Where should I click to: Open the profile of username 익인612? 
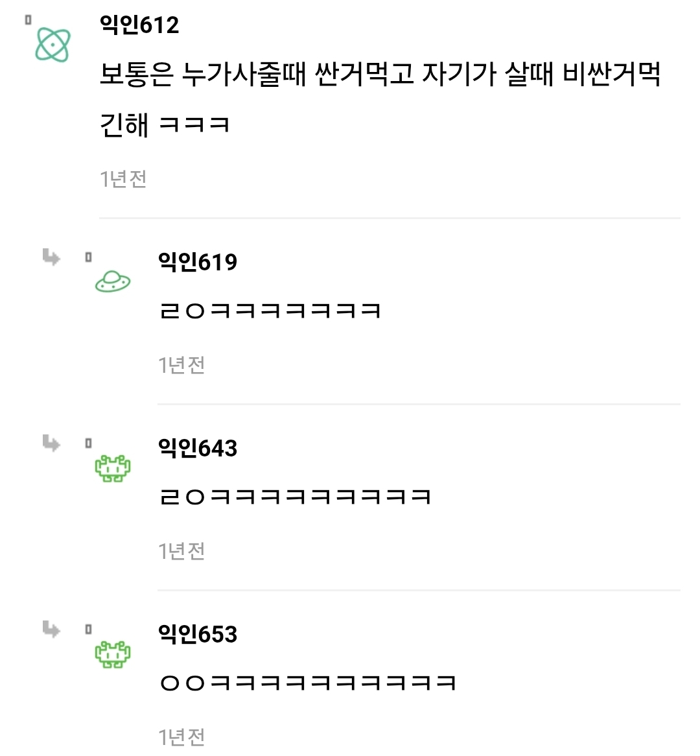pyautogui.click(x=139, y=25)
